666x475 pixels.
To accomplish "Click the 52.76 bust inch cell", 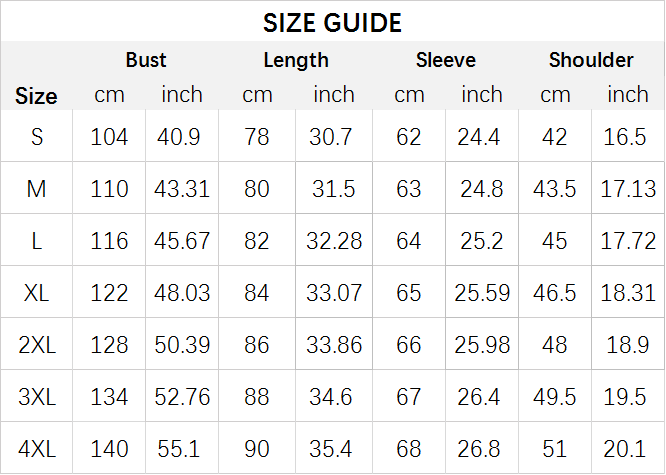I will click(182, 397).
